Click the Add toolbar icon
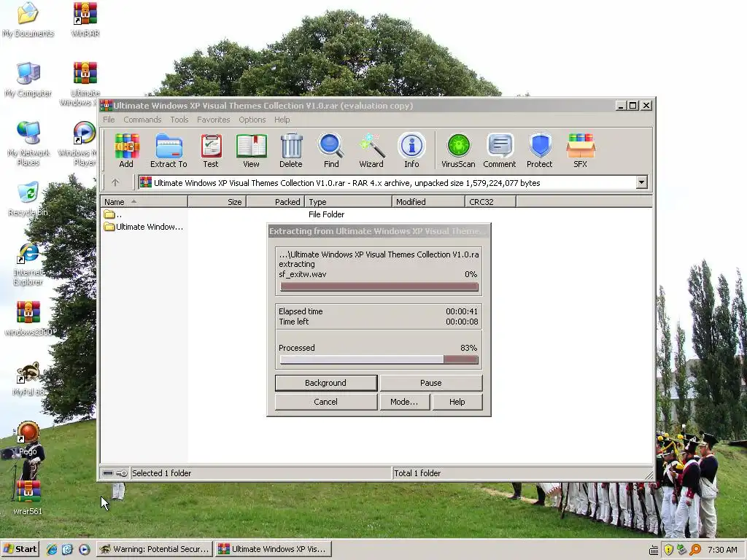The width and height of the screenshot is (747, 560). click(126, 150)
